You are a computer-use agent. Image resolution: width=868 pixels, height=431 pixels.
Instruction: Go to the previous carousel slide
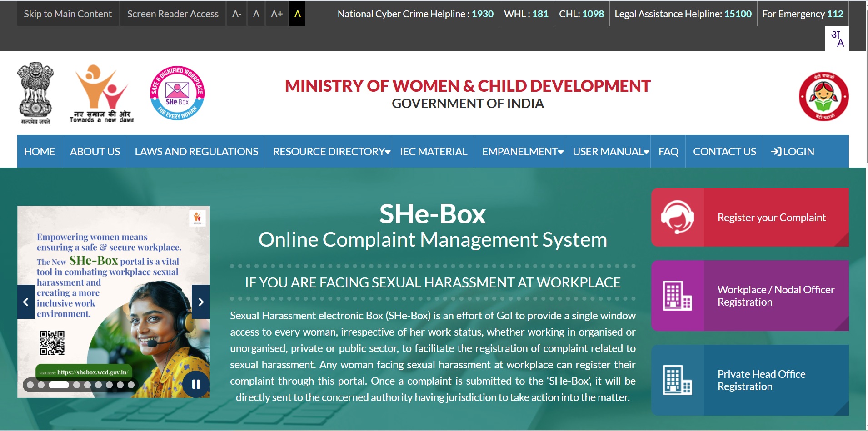click(26, 302)
